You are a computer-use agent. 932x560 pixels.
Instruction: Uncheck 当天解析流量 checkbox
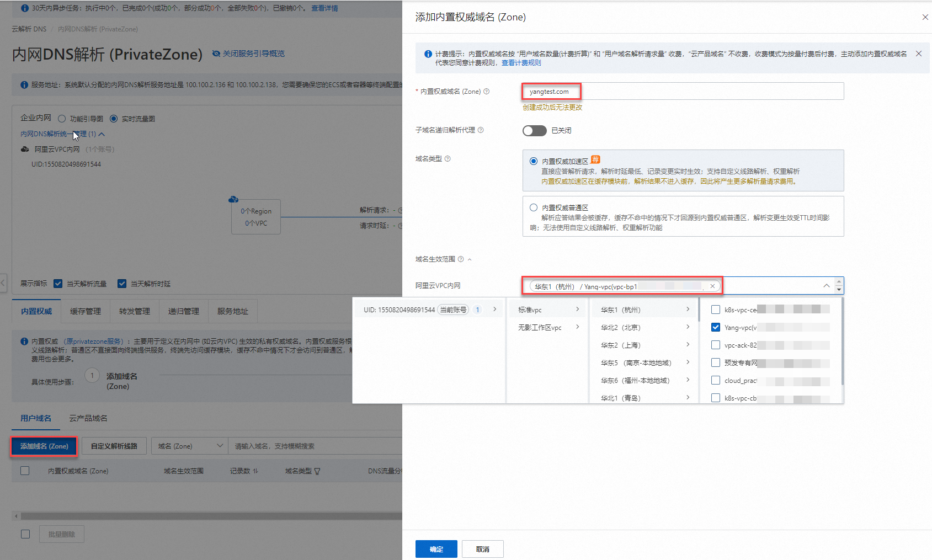[x=58, y=284]
